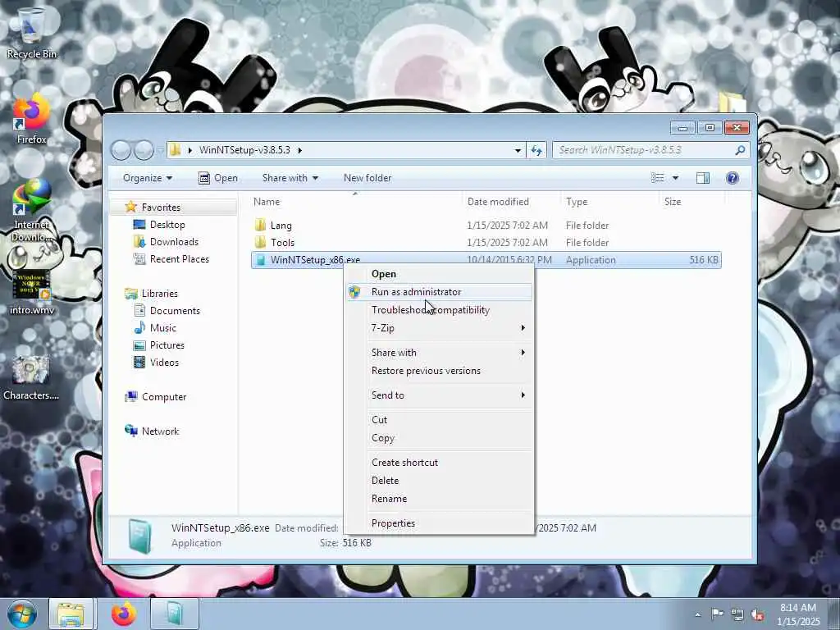Screen dimensions: 840x630
Task: Change your view icon button
Action: tap(657, 178)
